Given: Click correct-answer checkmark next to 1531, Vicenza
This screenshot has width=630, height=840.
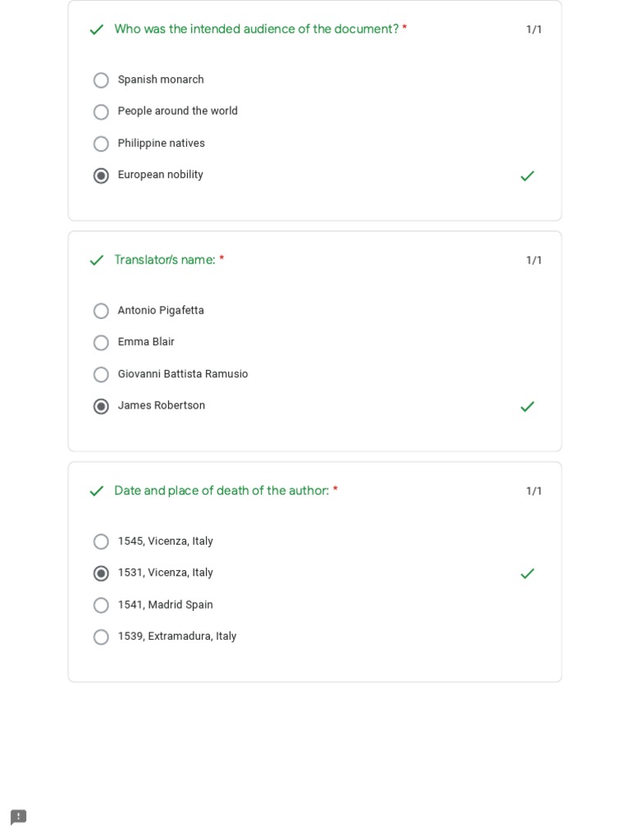Looking at the screenshot, I should pyautogui.click(x=527, y=573).
